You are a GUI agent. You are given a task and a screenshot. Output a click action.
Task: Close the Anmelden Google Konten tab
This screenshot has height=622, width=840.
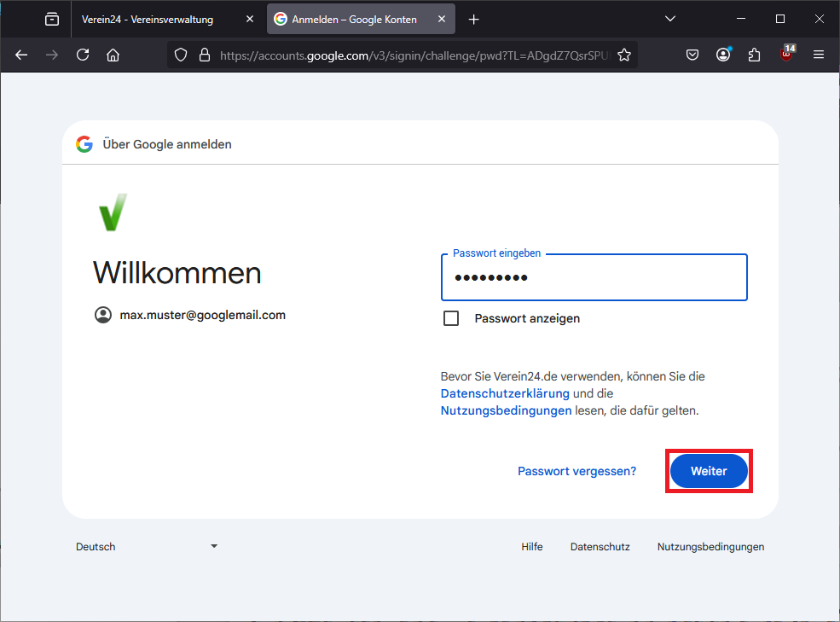click(442, 20)
